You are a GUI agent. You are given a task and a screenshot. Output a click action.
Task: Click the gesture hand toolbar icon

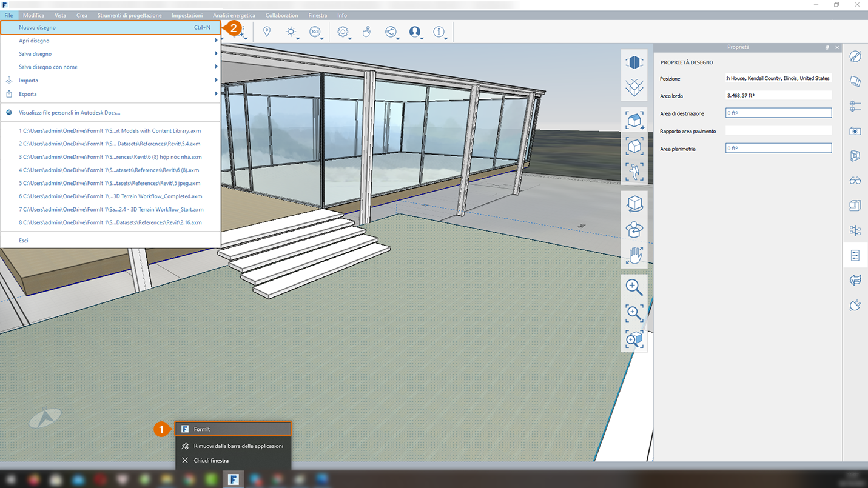[366, 32]
